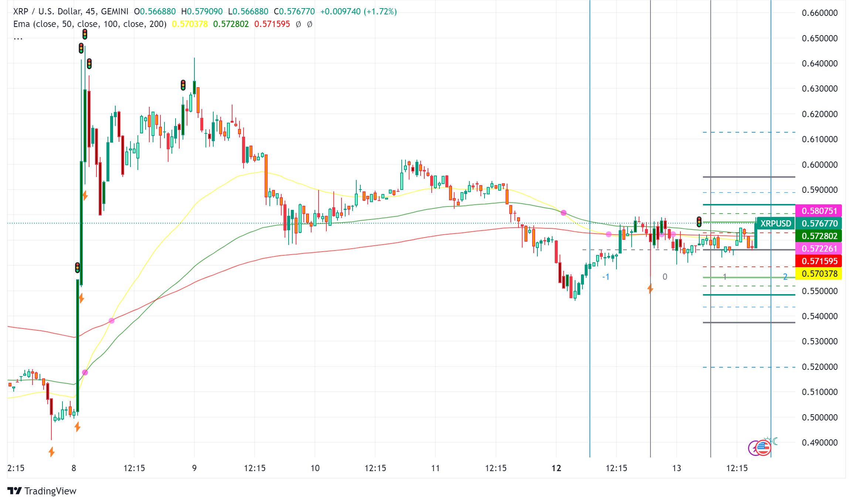Viewport: 853px width, 504px height.
Task: Click the '11' date label on time axis
Action: [x=435, y=468]
